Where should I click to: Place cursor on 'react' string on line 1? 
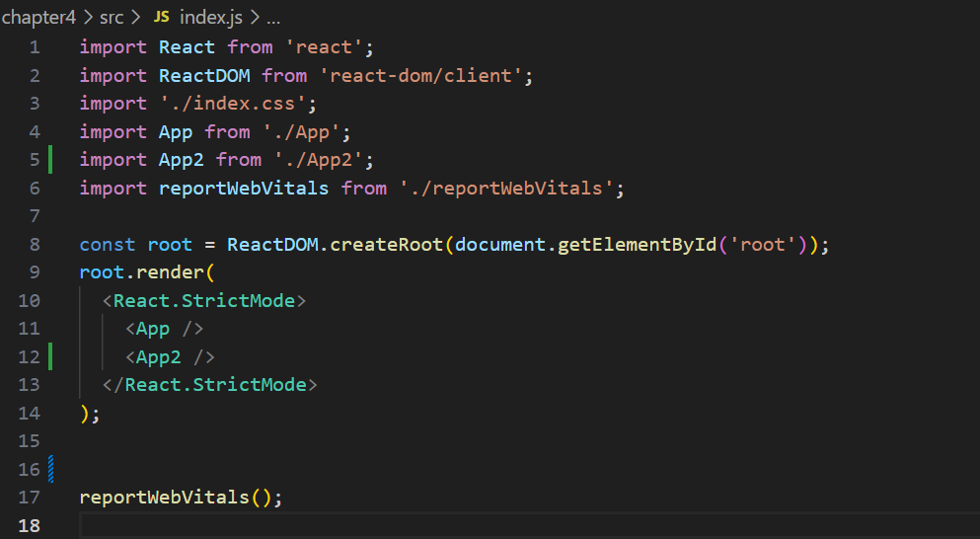point(324,47)
